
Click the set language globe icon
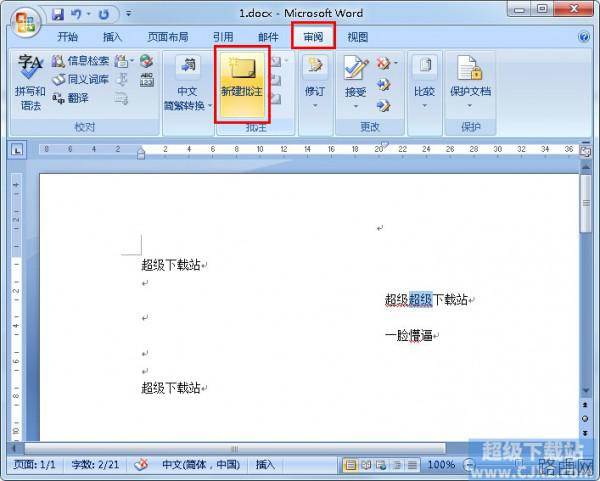click(146, 61)
